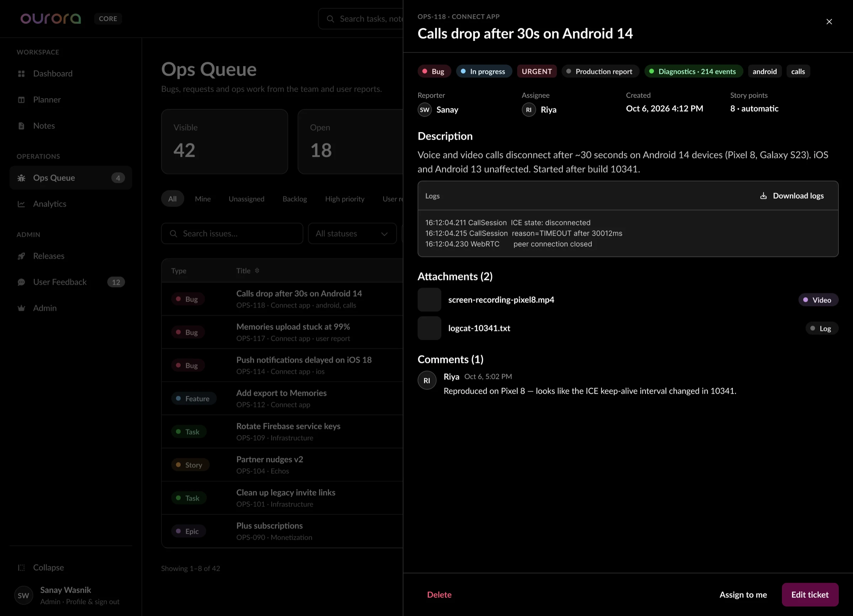The width and height of the screenshot is (853, 616).
Task: Focus the top Search tasks field
Action: [x=360, y=19]
